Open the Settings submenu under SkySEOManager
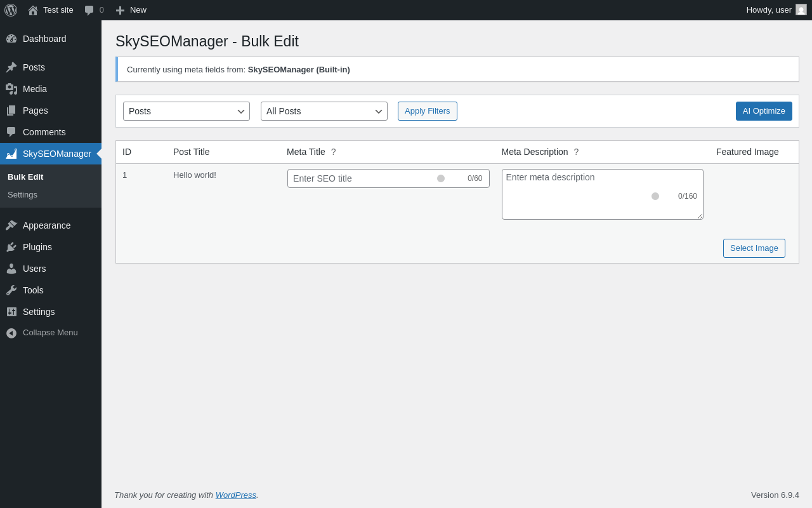The image size is (812, 508). click(x=23, y=195)
